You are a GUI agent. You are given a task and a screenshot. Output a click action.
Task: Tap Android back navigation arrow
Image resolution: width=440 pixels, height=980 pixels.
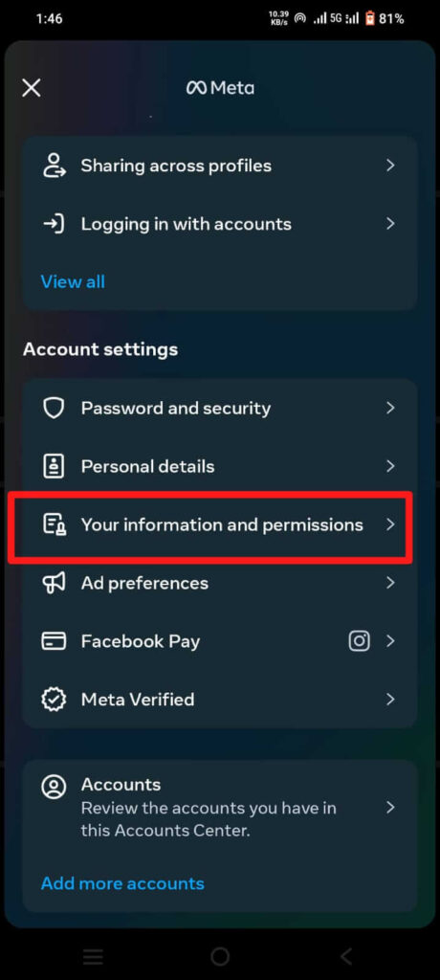click(345, 956)
